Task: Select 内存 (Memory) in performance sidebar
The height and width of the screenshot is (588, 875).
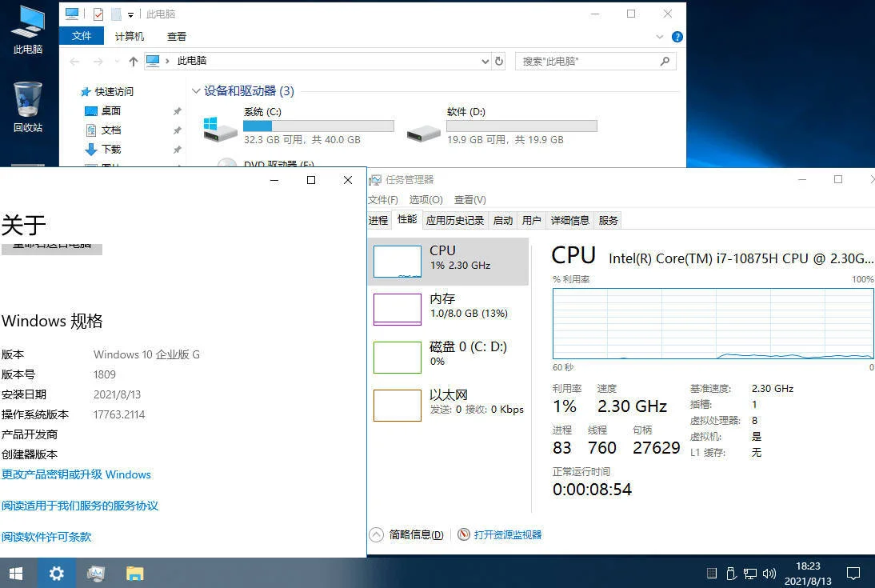Action: pos(448,306)
